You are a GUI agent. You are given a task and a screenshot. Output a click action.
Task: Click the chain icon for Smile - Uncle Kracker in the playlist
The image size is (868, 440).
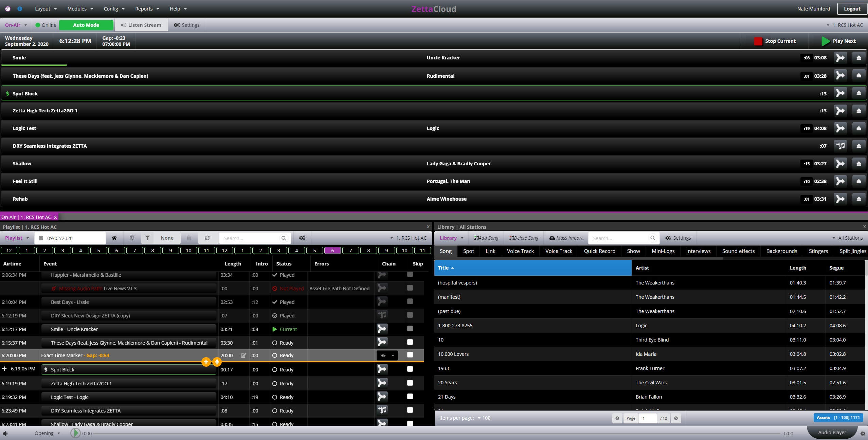tap(382, 329)
